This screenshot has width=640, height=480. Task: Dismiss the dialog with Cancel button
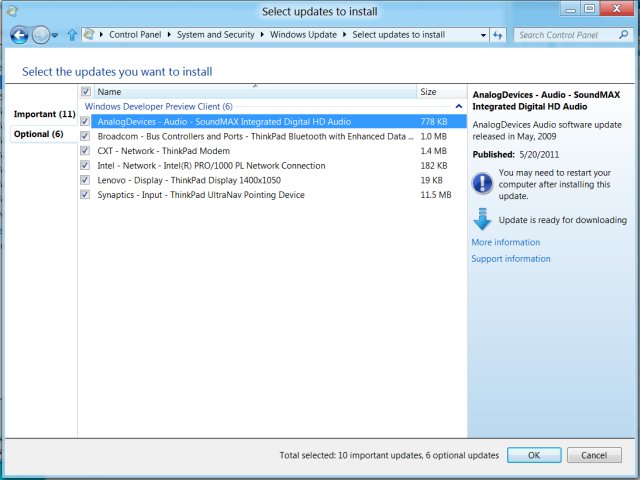pyautogui.click(x=594, y=455)
